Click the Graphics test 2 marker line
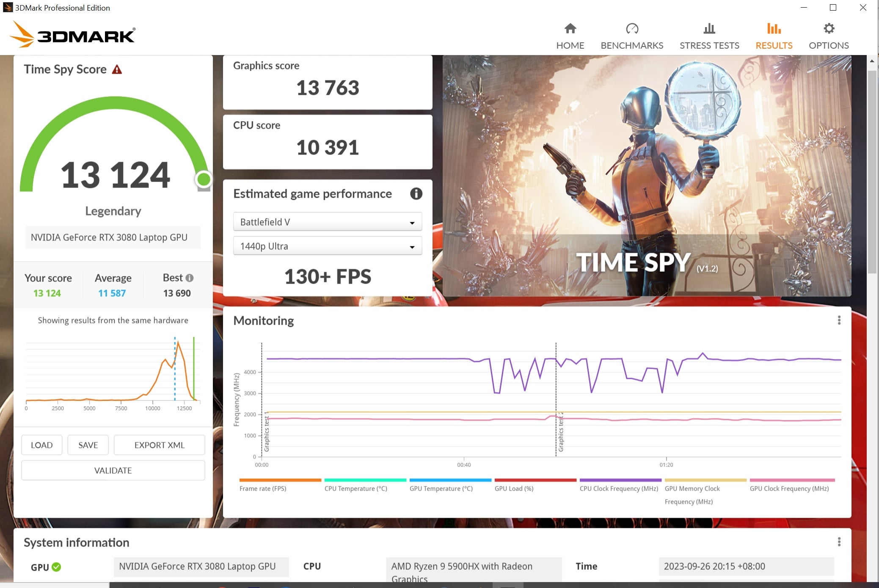Viewport: 879px width, 588px height. coord(556,400)
